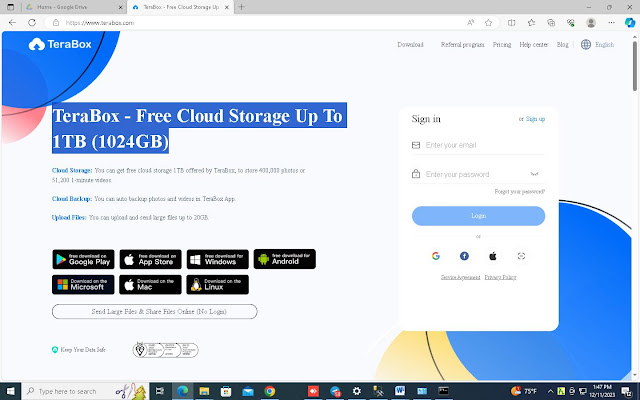The width and height of the screenshot is (640, 400).
Task: Click the Cloud Storage text link
Action: [x=72, y=170]
